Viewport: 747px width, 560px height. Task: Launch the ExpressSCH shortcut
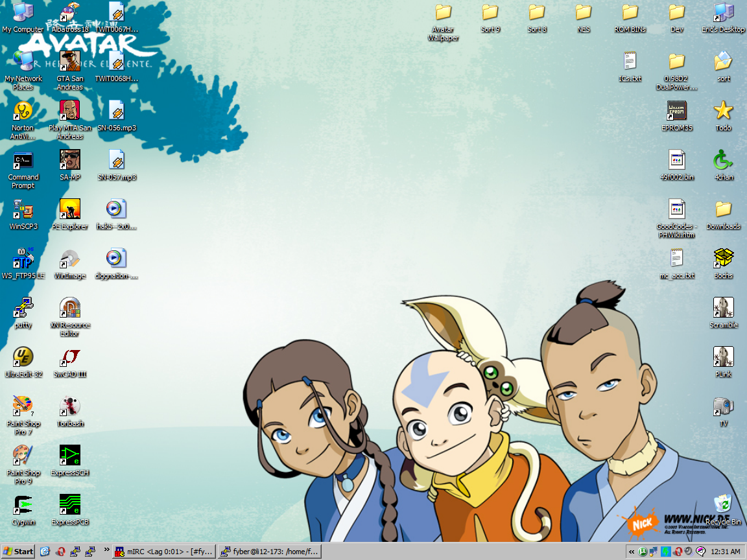70,461
